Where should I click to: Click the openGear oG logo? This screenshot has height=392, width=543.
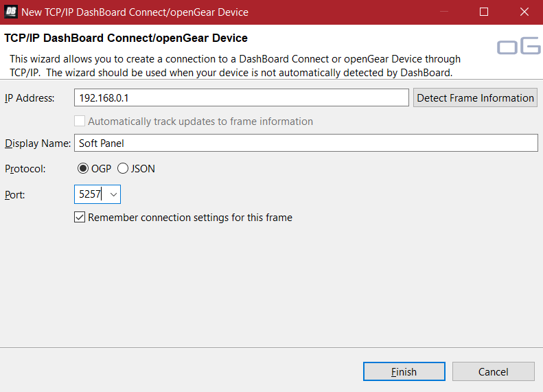[x=518, y=47]
